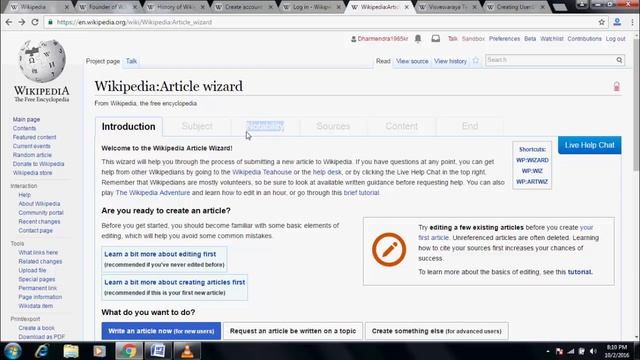
Task: Click the Log out link
Action: pos(616,39)
